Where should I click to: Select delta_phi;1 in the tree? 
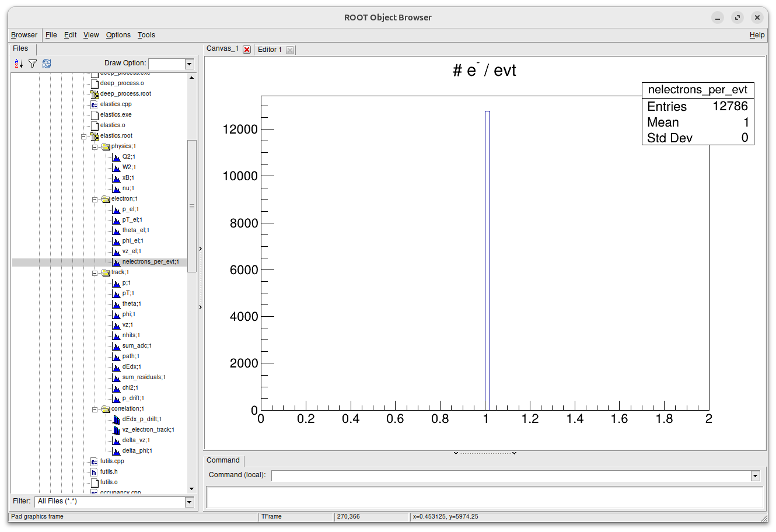coord(137,451)
